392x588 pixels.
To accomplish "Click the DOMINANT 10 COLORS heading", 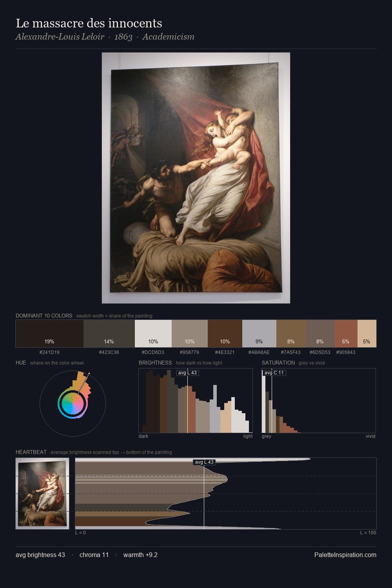I will 44,316.
